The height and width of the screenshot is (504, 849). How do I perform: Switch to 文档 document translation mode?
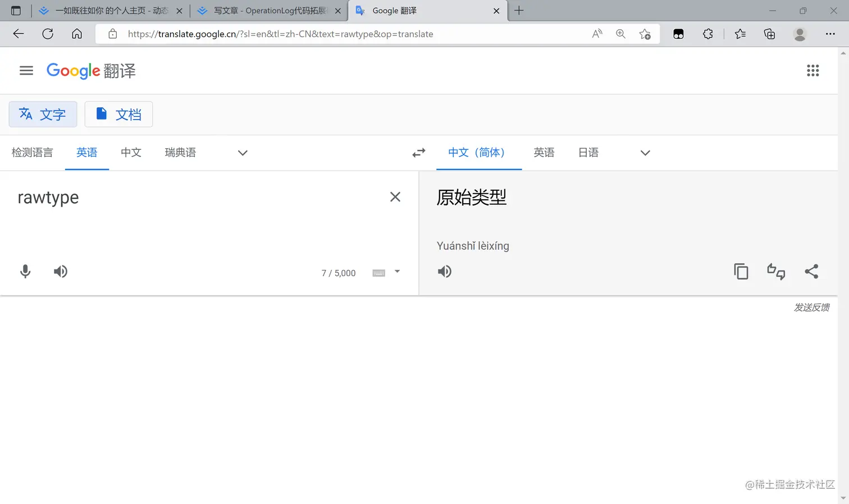[x=118, y=114]
